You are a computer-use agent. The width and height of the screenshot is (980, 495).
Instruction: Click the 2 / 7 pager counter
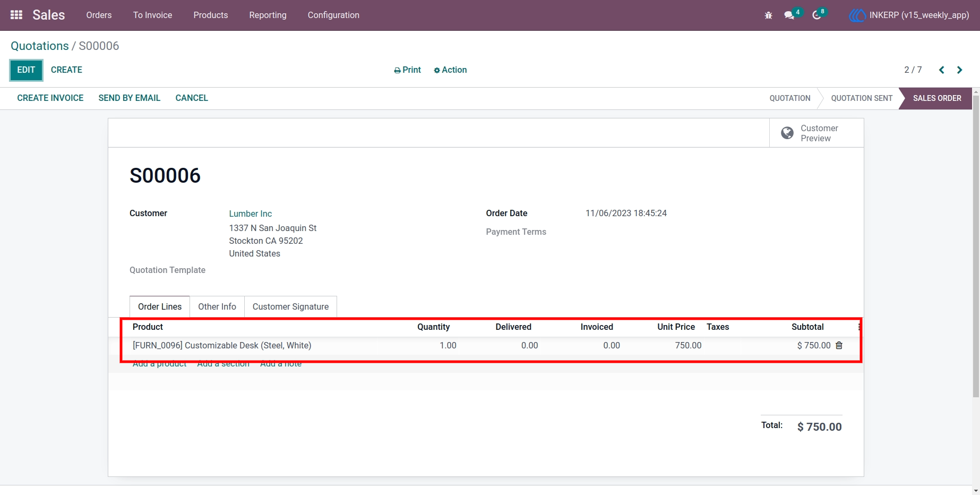pos(913,70)
